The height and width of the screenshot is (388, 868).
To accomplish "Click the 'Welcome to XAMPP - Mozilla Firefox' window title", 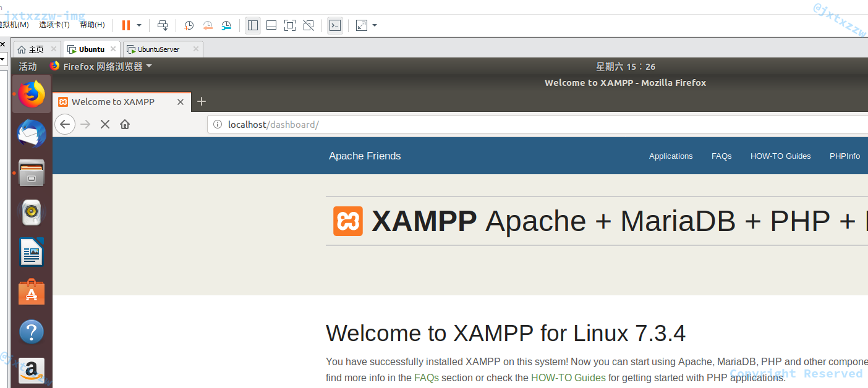I will coord(625,83).
